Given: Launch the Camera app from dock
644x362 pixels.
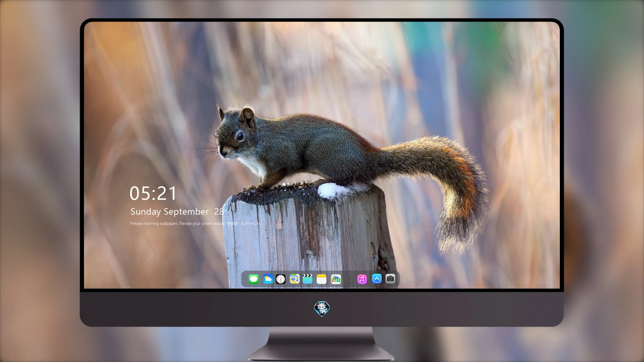Looking at the screenshot, I should pos(390,279).
